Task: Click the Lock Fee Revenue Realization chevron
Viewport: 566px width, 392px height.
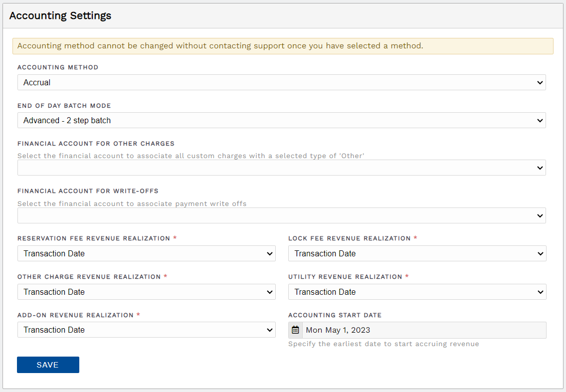Action: 541,253
